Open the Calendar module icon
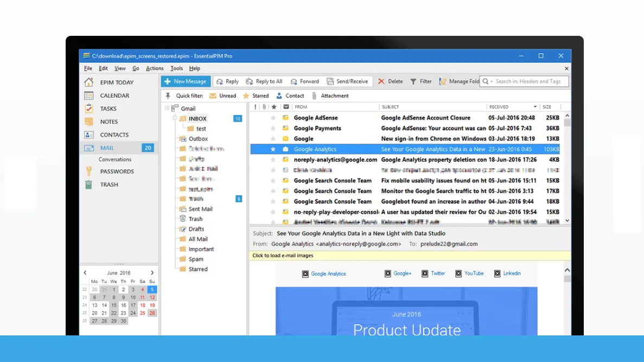The height and width of the screenshot is (362, 644). pyautogui.click(x=89, y=96)
